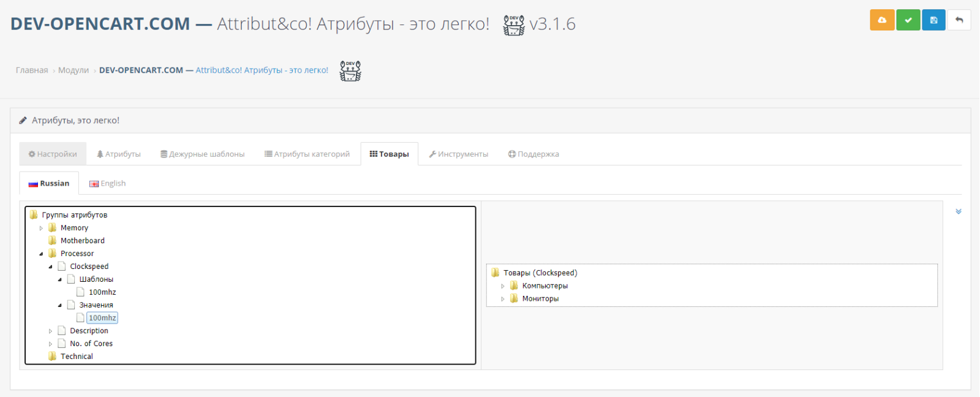Viewport: 980px width, 397px height.
Task: Click the orange cloud upload button
Action: tap(882, 20)
